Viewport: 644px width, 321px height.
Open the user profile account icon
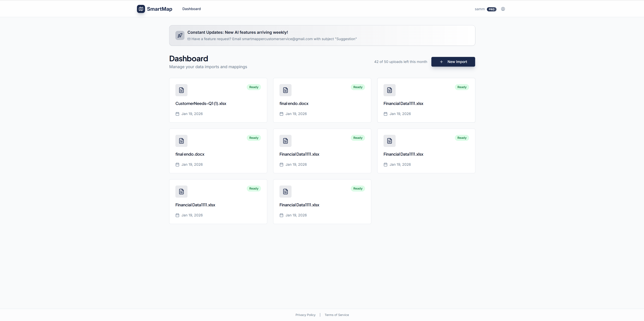pyautogui.click(x=503, y=9)
